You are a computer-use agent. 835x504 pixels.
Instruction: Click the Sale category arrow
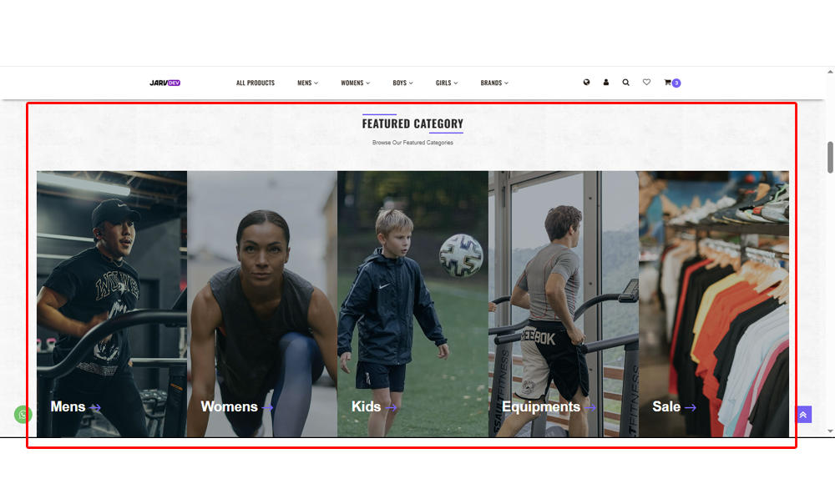[x=691, y=407]
